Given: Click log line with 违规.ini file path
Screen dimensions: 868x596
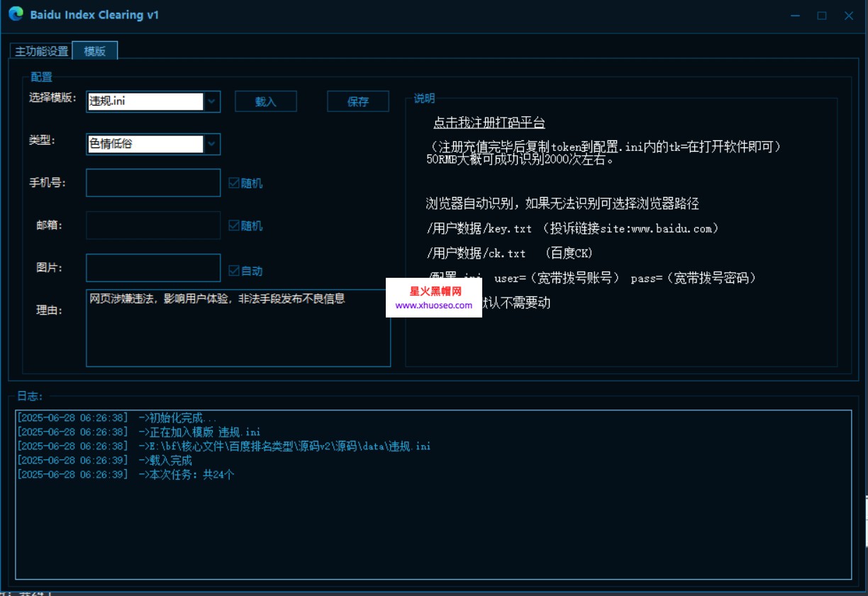Looking at the screenshot, I should click(x=224, y=446).
